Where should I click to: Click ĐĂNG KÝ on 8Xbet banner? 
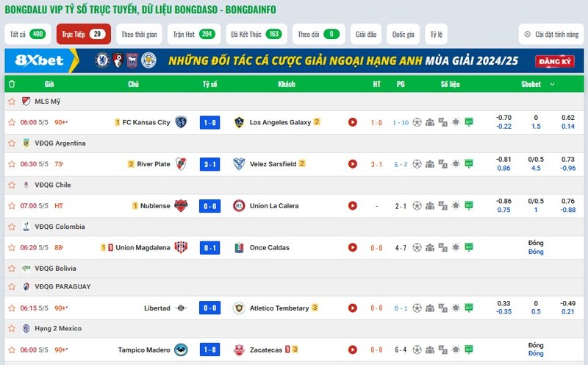pyautogui.click(x=555, y=61)
